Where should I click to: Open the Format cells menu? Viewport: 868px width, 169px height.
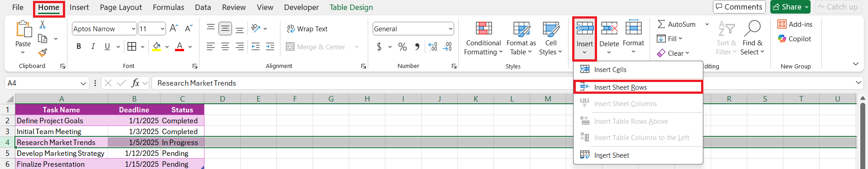pyautogui.click(x=633, y=39)
